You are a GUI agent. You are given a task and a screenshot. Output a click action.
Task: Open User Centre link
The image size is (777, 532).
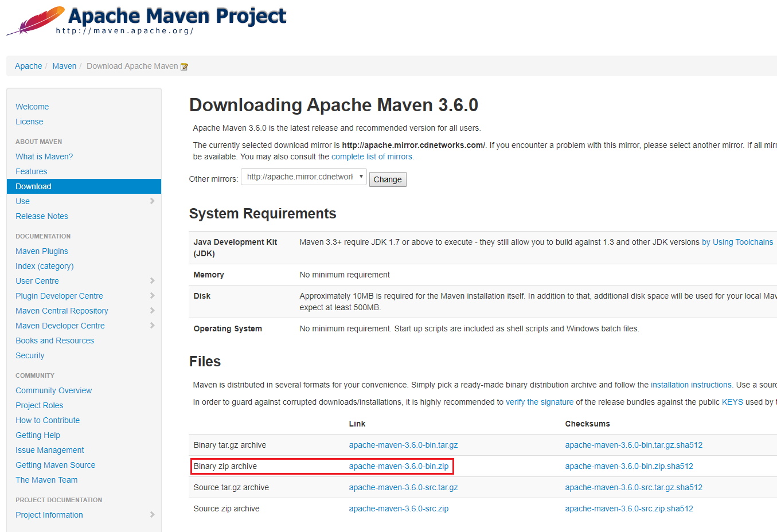37,281
